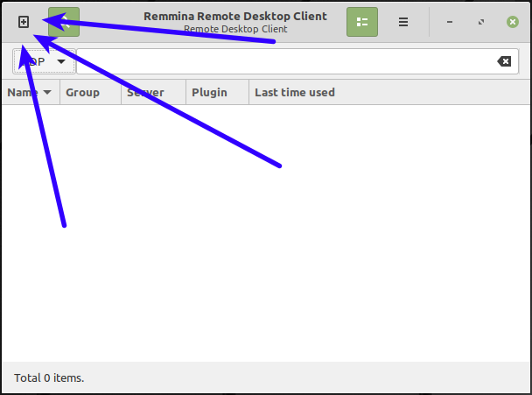
Task: Add a new connection profile
Action: (24, 22)
